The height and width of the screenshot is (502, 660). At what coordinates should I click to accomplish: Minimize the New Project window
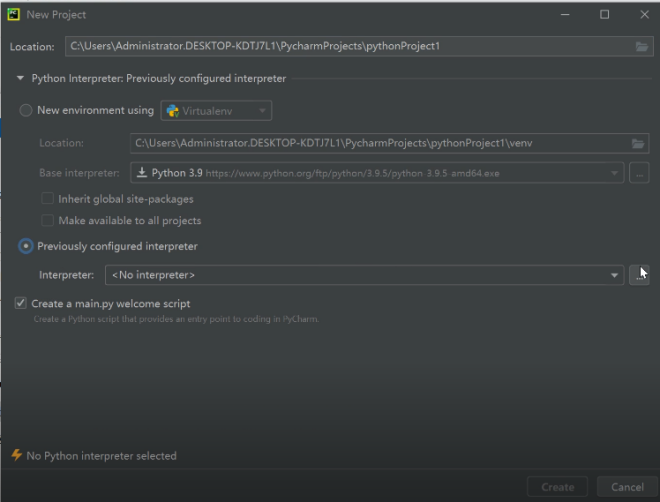pos(565,15)
